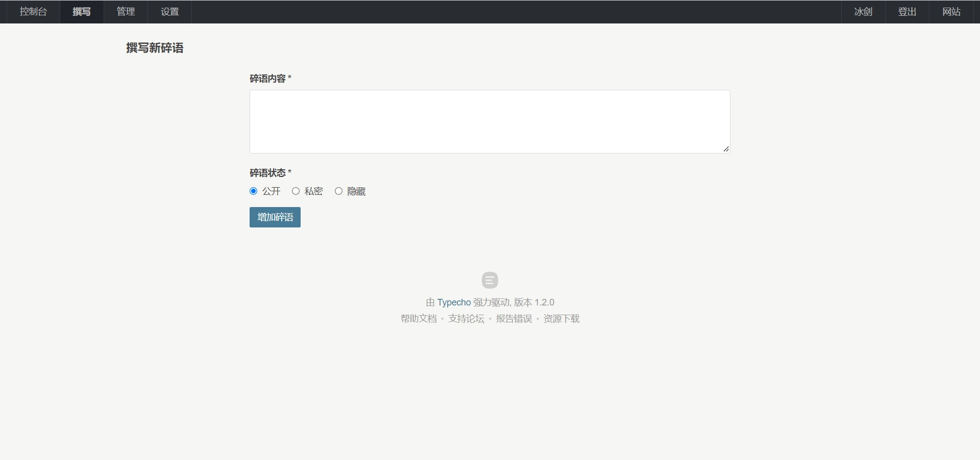Select the 私密 status radio

296,191
